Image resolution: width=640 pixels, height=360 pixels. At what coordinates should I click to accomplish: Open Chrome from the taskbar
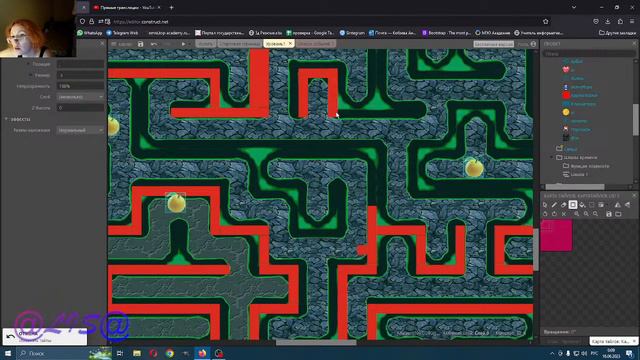point(170,353)
